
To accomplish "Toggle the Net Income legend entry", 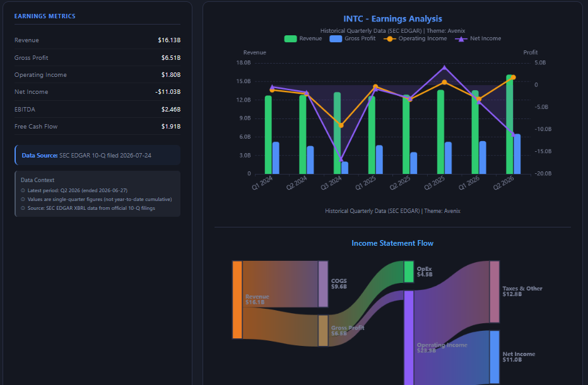I will [478, 38].
